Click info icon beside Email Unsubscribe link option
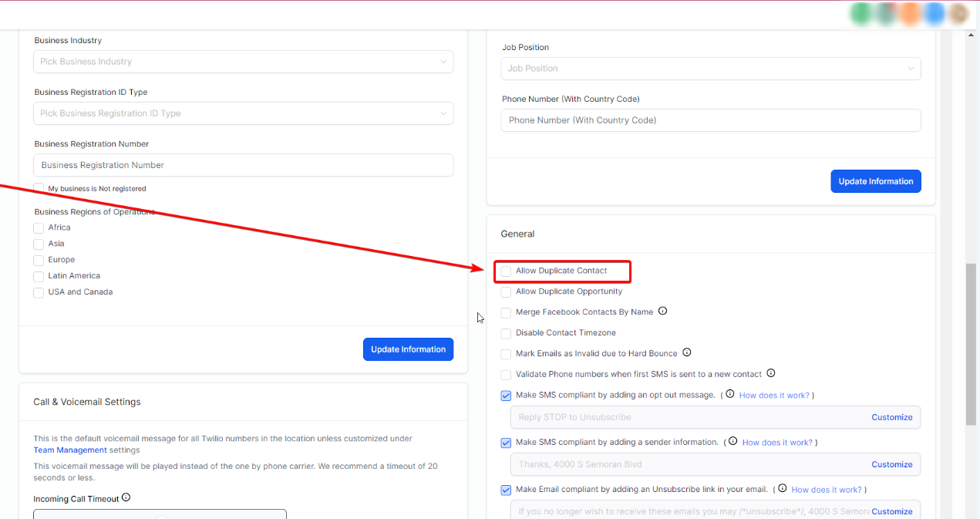The image size is (980, 519). tap(782, 489)
